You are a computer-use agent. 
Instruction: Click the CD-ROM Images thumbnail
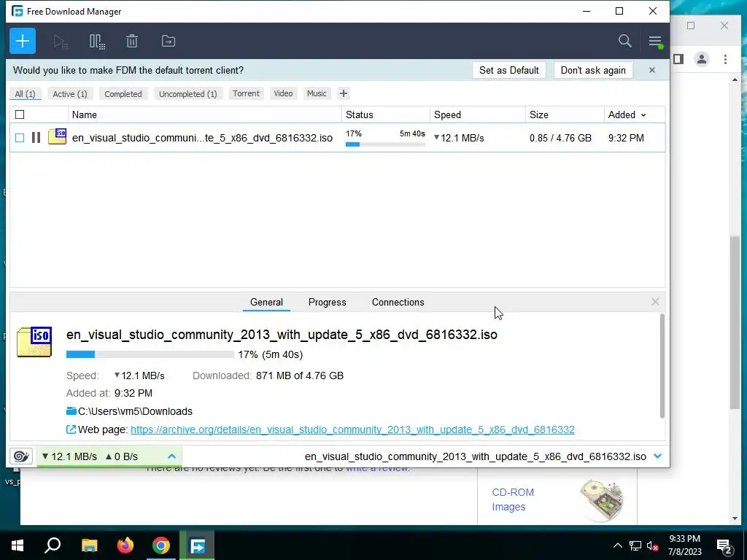click(x=601, y=500)
